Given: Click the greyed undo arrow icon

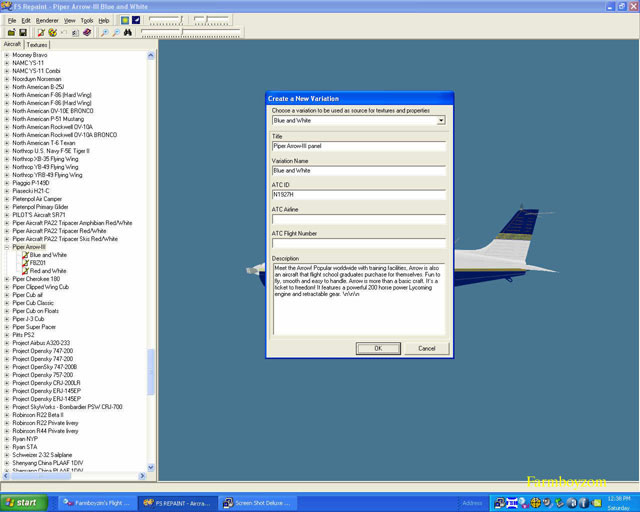Looking at the screenshot, I should click(64, 33).
